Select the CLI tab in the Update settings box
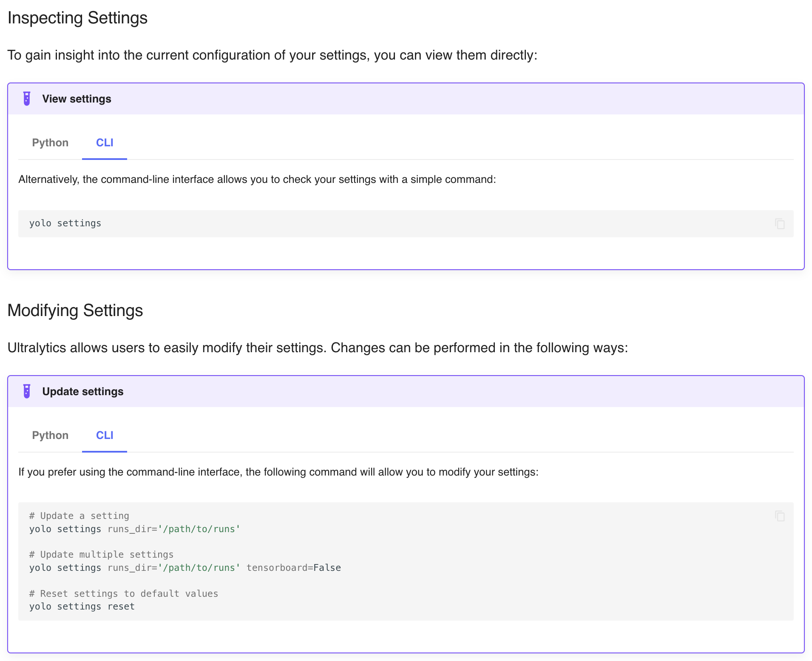Screen dimensions: 812x661 coord(104,435)
